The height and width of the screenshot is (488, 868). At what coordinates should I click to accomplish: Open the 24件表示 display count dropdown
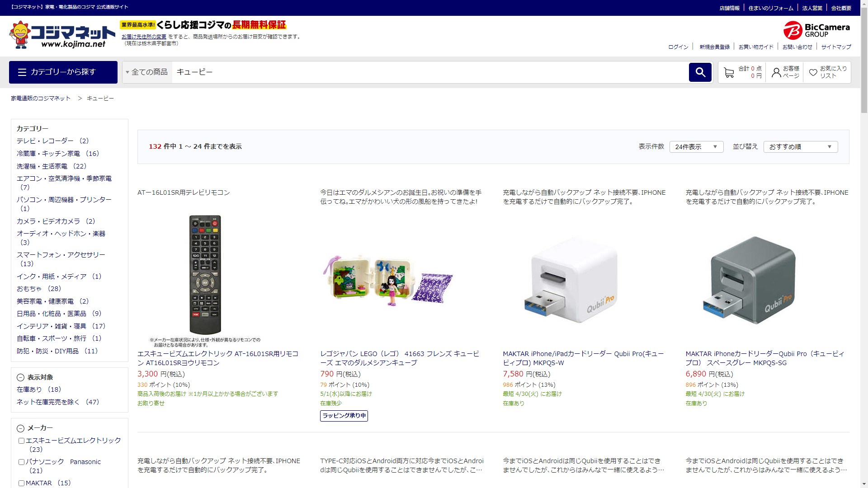click(696, 147)
